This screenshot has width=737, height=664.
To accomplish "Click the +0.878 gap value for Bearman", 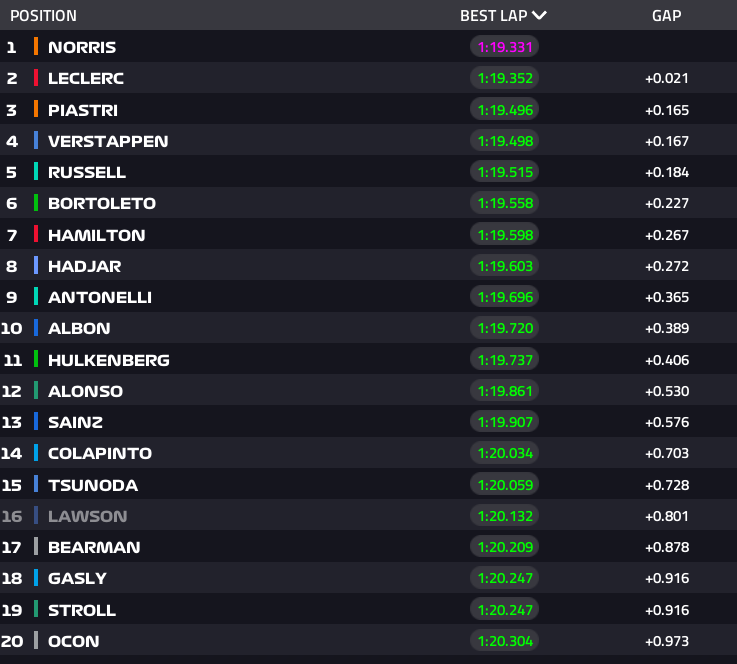I will (667, 547).
